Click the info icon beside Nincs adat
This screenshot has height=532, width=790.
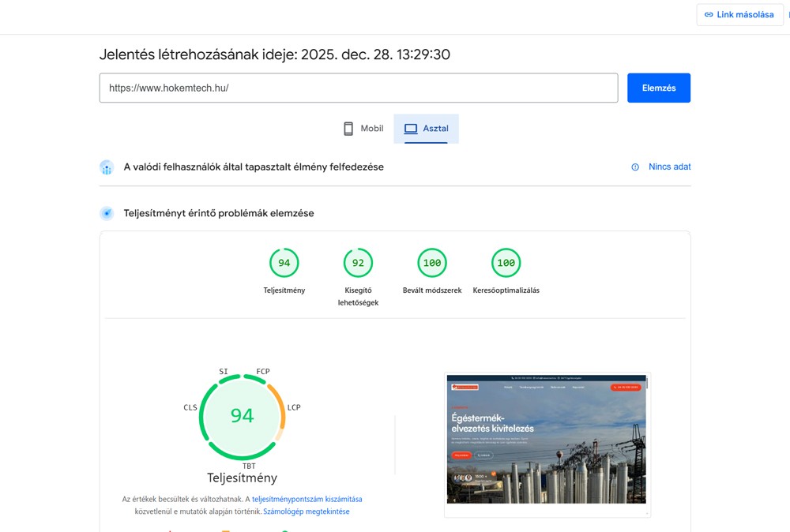(634, 167)
